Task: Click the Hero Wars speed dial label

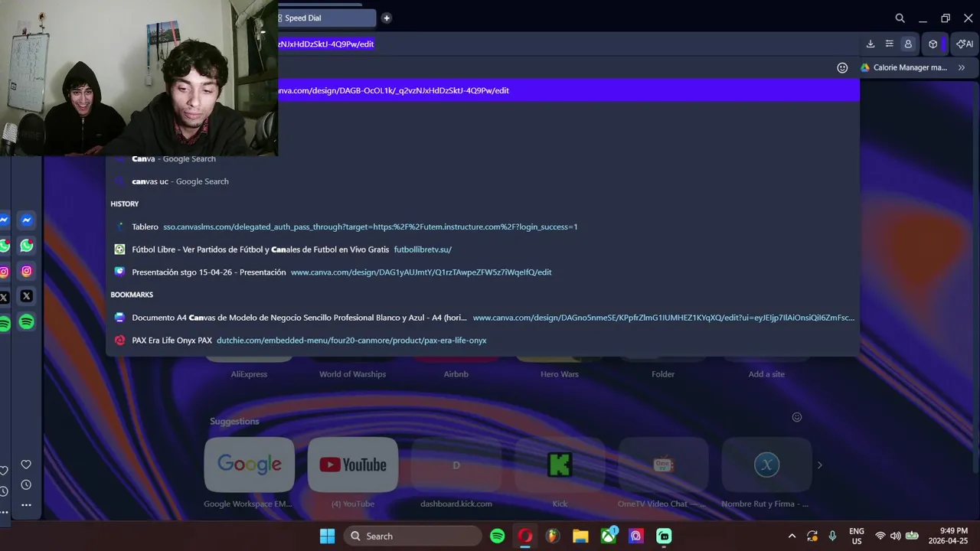Action: (x=560, y=374)
